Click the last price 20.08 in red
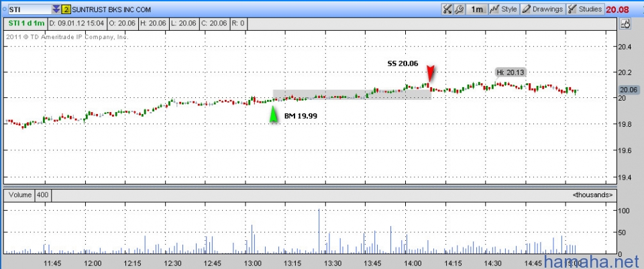The width and height of the screenshot is (644, 269). tap(618, 9)
